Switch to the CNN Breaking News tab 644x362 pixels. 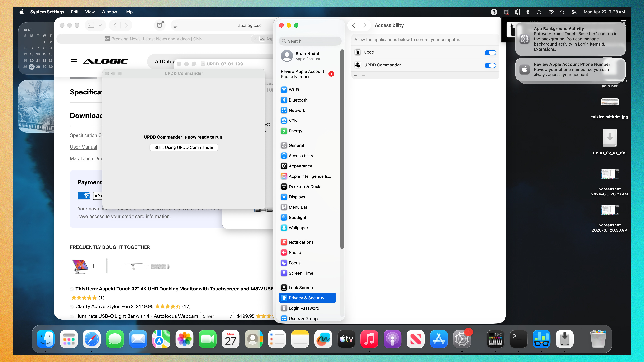(153, 39)
